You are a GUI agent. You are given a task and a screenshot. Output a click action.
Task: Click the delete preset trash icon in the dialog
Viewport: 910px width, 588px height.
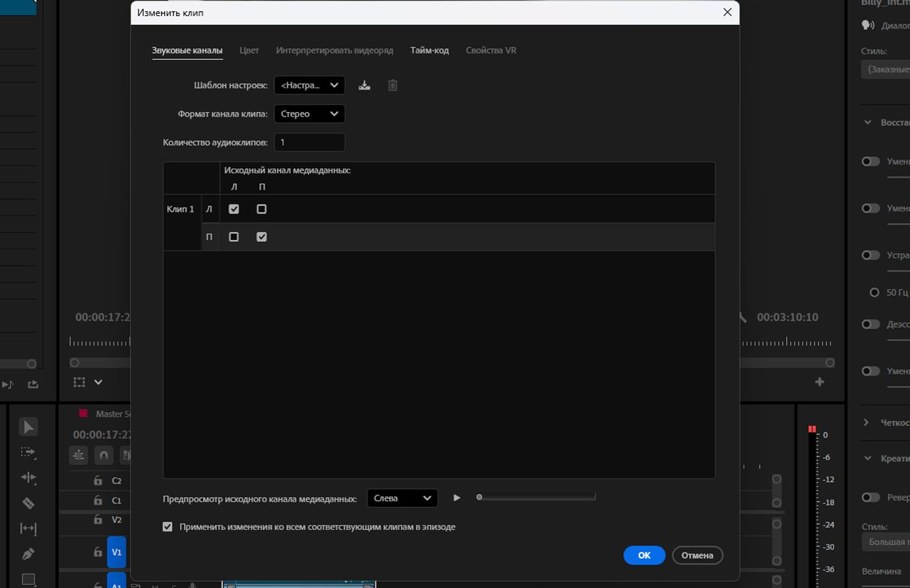[x=392, y=85]
